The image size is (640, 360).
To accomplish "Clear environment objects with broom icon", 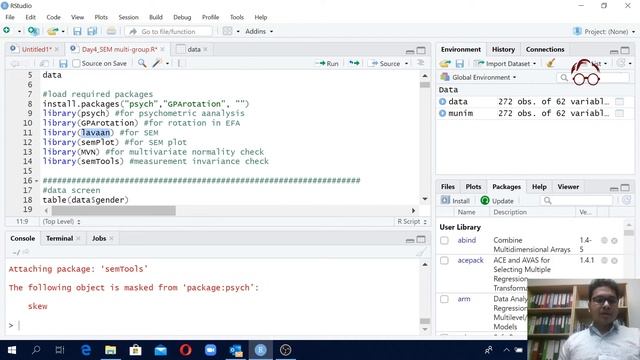I will point(551,63).
